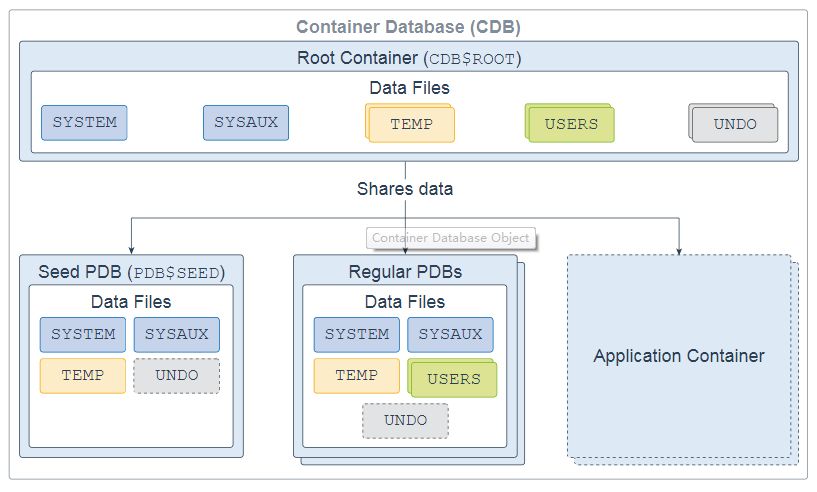Image resolution: width=817 pixels, height=492 pixels.
Task: Select the TEMP box in Seed PDB
Action: (x=83, y=375)
